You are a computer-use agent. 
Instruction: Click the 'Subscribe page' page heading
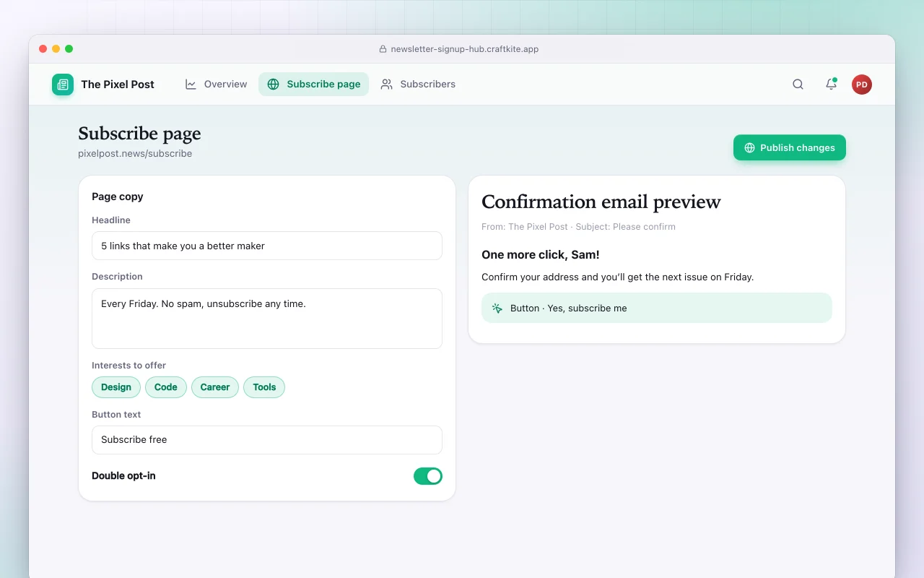[x=139, y=134]
